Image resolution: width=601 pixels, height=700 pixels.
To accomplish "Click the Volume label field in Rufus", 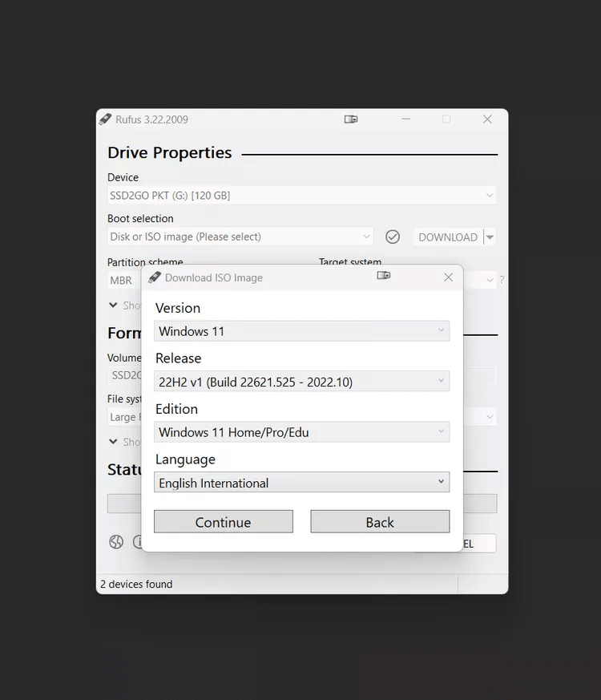I will (124, 375).
